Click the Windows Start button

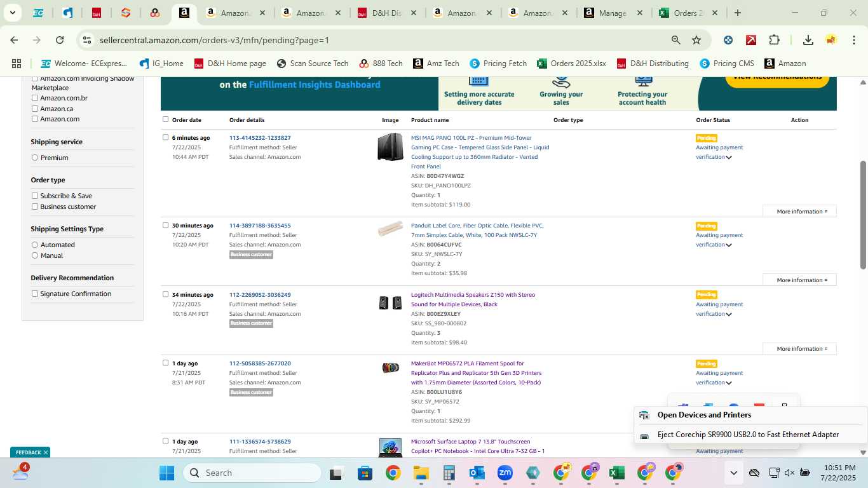pyautogui.click(x=166, y=473)
